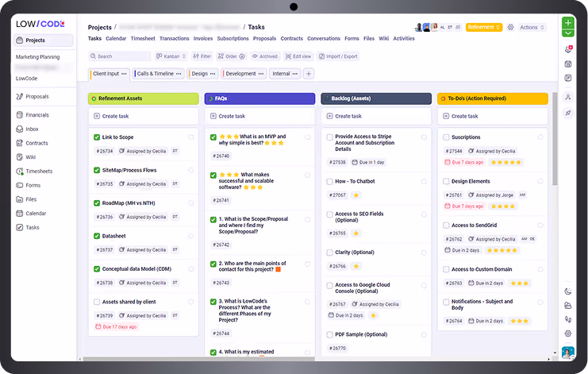
Task: Toggle dark mode moon icon
Action: coord(567,291)
